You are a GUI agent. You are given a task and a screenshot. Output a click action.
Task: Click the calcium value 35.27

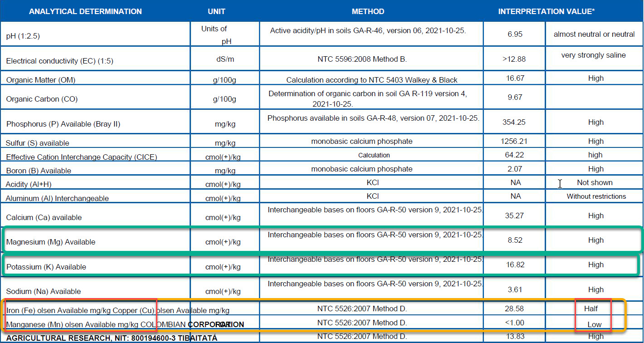pos(514,216)
